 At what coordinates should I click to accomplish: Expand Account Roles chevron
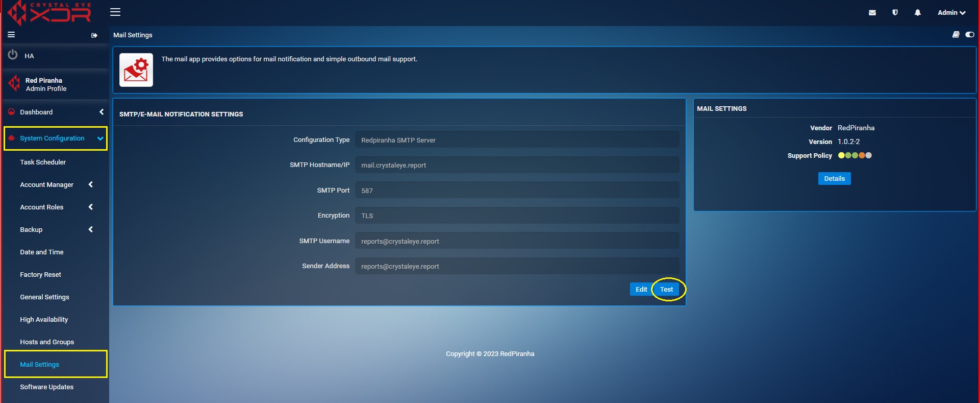coord(91,207)
